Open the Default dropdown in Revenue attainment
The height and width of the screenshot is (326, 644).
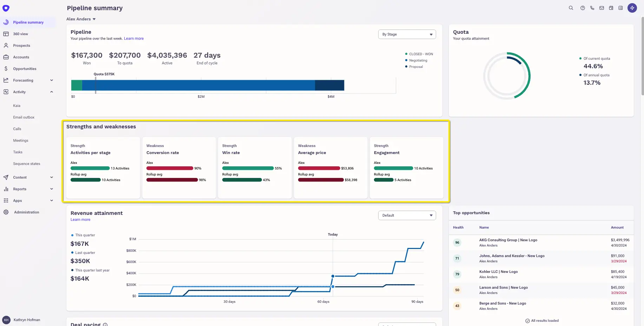coord(407,215)
